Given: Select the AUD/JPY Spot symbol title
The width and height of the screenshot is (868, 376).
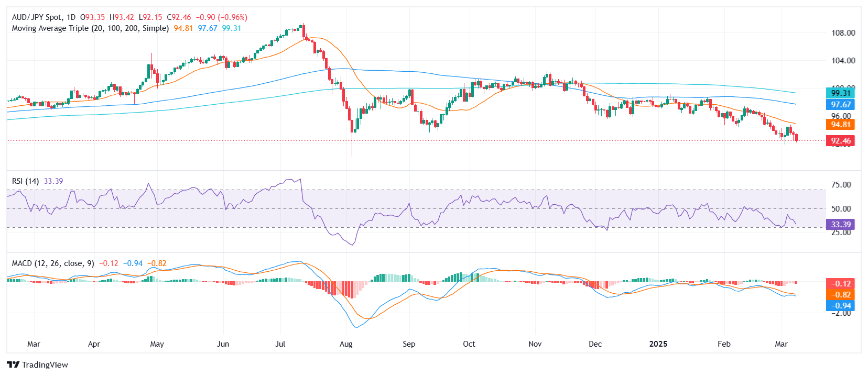Looking at the screenshot, I should click(x=37, y=17).
